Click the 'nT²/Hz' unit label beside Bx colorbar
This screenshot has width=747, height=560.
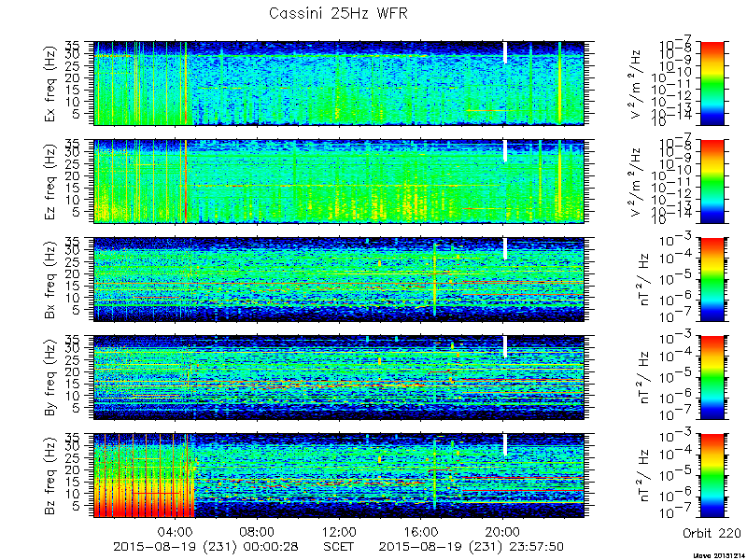tap(644, 279)
